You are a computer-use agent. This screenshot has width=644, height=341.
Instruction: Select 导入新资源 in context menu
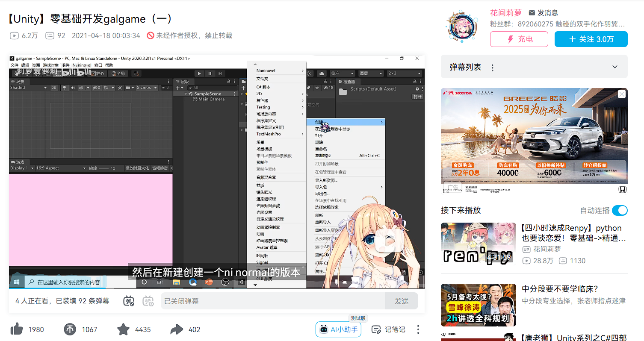(x=346, y=180)
